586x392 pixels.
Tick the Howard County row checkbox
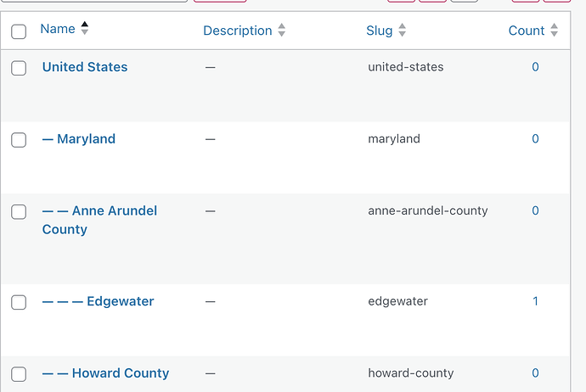[x=19, y=374]
